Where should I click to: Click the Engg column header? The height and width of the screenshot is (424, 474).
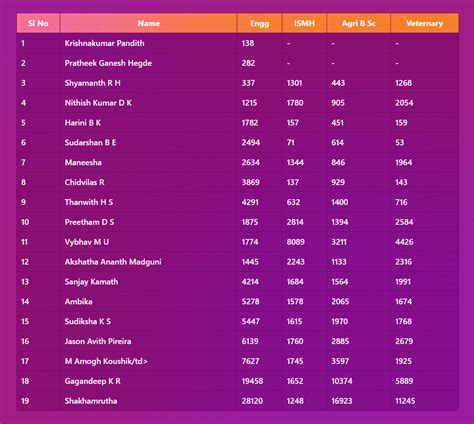(260, 23)
